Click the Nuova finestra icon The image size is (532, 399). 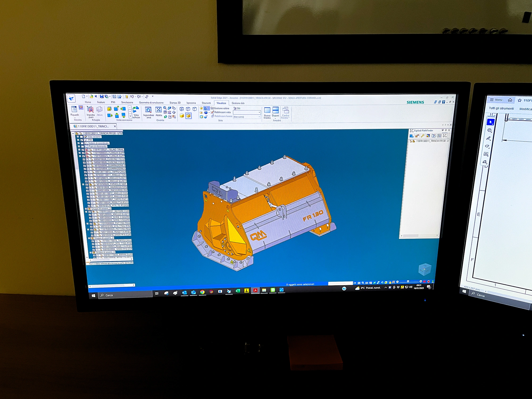pyautogui.click(x=267, y=113)
